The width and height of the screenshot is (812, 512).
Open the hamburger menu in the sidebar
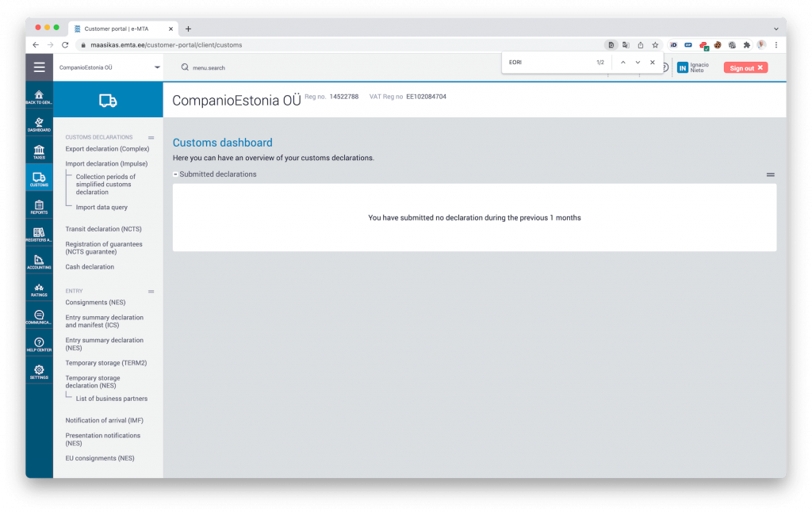tap(40, 67)
